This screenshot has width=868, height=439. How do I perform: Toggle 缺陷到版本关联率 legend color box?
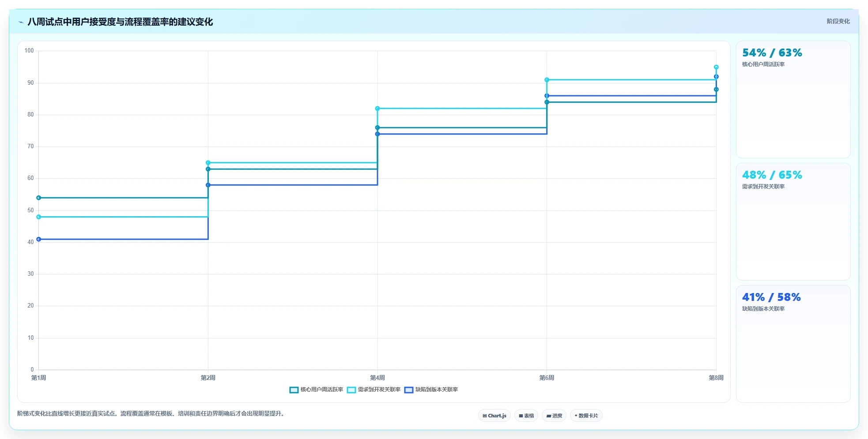(409, 390)
